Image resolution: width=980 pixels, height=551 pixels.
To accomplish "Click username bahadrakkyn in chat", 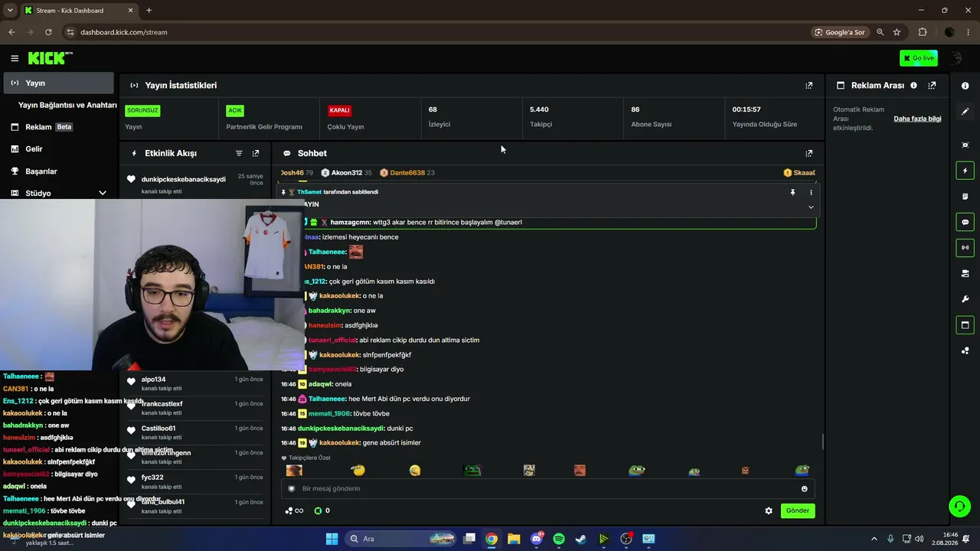I will (x=329, y=311).
